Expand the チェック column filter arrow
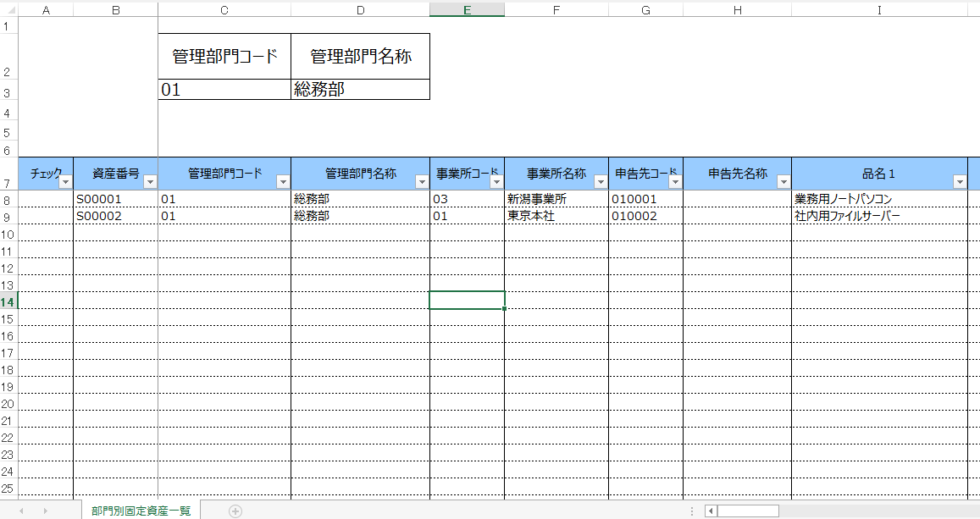Image resolution: width=980 pixels, height=519 pixels. (65, 181)
